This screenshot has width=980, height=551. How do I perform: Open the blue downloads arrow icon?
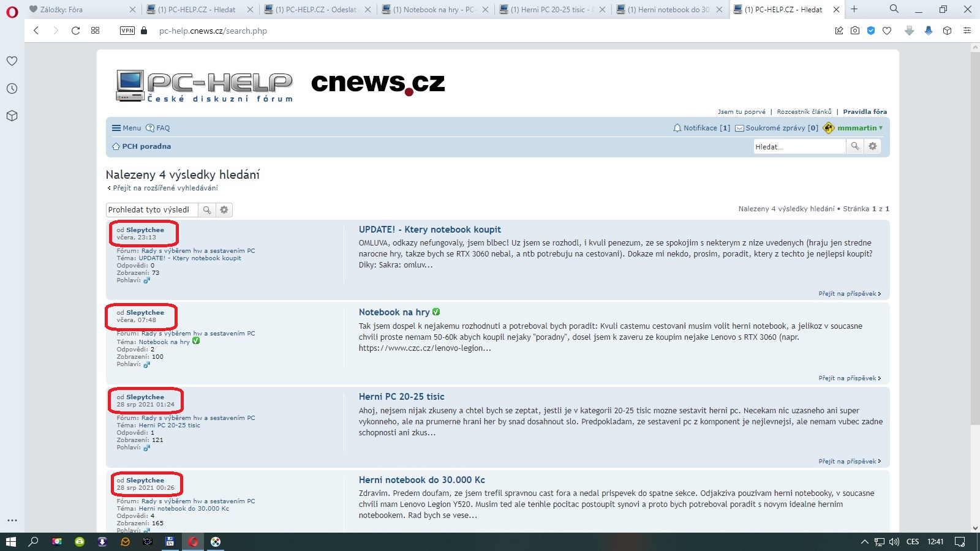[929, 31]
